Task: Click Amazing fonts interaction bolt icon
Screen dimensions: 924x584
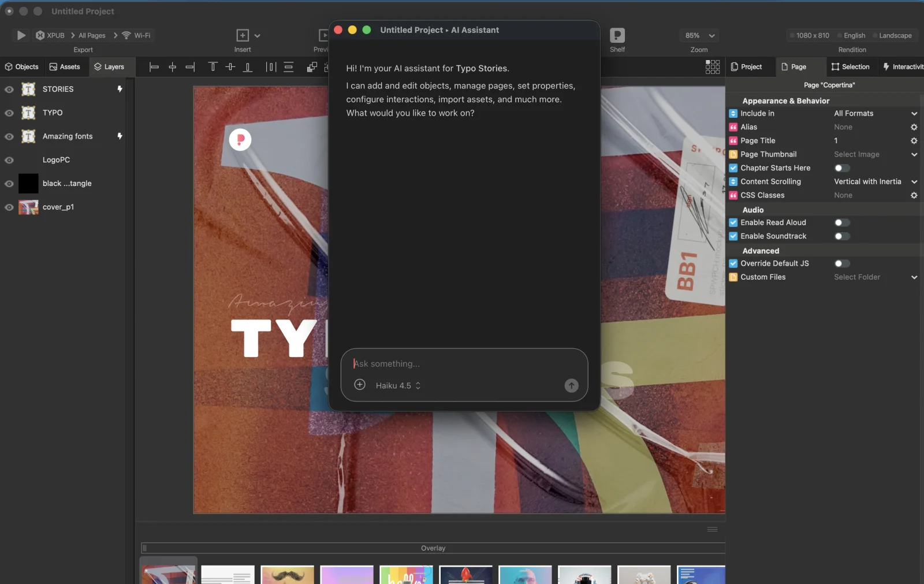Action: coord(120,136)
